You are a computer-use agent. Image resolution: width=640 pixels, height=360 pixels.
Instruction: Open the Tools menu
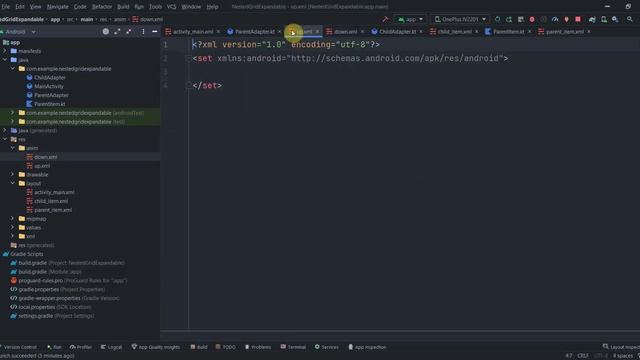pyautogui.click(x=155, y=7)
